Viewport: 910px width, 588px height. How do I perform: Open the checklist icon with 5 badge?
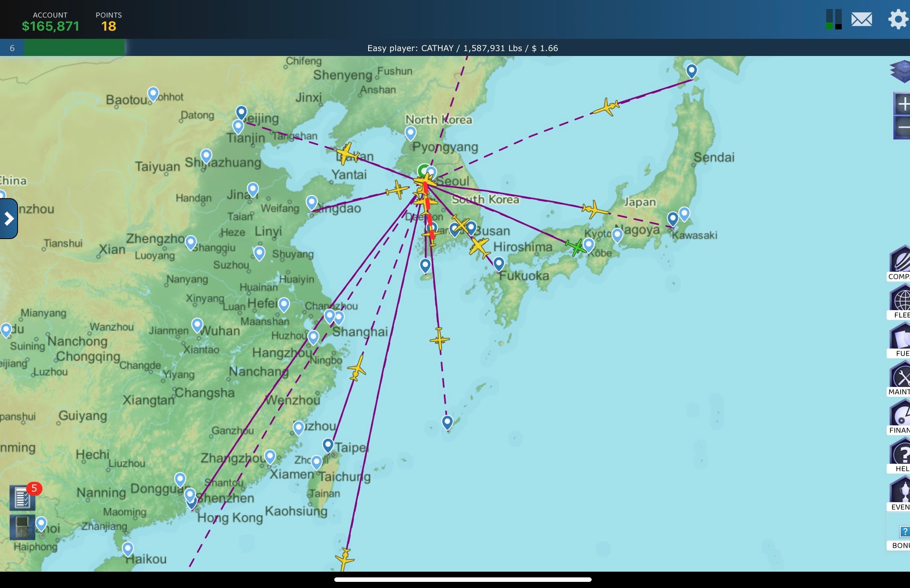click(x=22, y=498)
